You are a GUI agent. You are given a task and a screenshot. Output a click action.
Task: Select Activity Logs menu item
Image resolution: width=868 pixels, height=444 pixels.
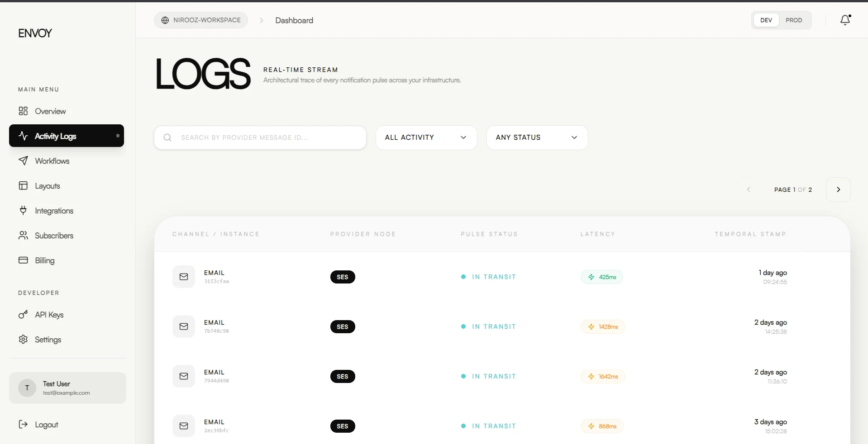coord(67,136)
